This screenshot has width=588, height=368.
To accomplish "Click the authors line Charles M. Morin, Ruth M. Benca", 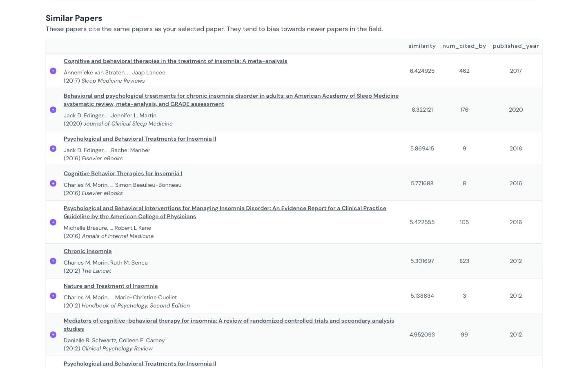I will 106,263.
